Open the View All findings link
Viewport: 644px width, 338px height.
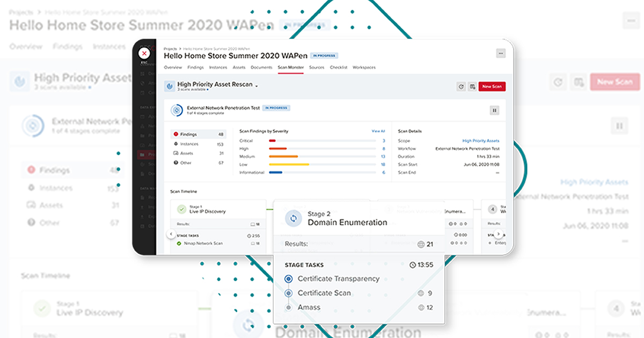(377, 130)
